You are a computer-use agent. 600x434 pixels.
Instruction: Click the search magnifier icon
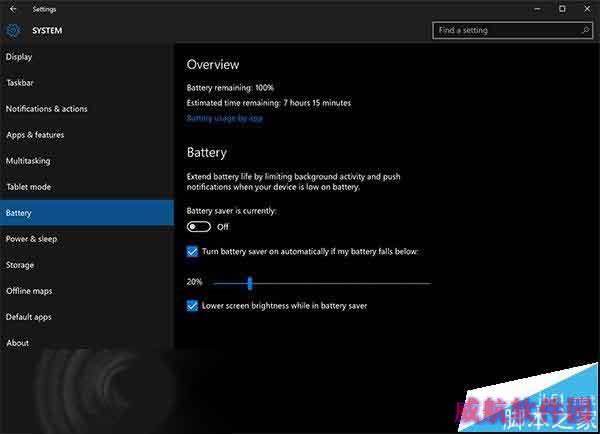585,30
